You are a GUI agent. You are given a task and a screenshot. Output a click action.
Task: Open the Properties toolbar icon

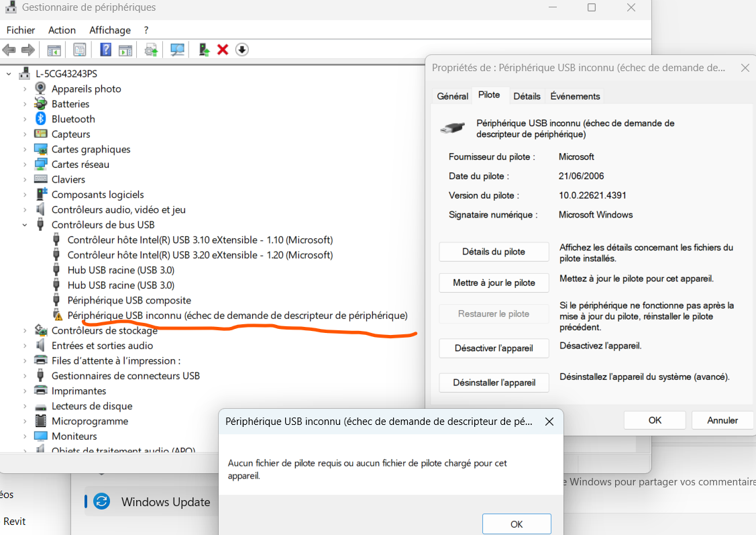point(80,50)
